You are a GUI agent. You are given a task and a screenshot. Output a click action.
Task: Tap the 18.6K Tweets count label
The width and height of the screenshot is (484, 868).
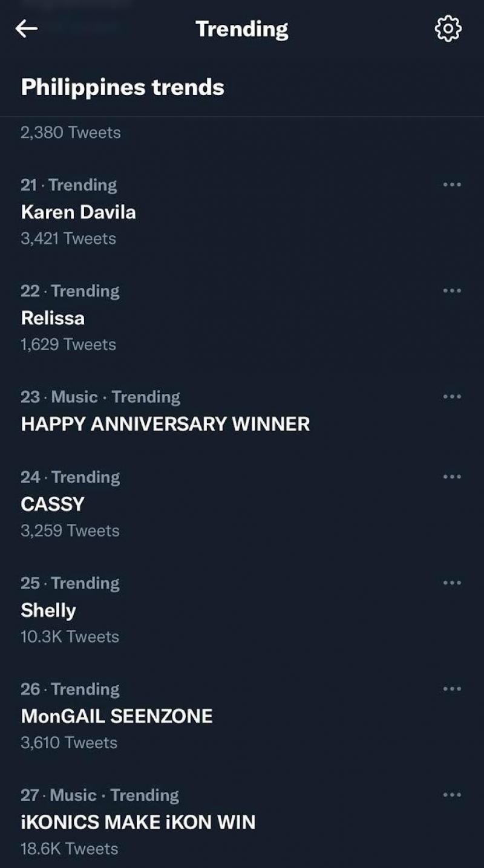tap(69, 849)
